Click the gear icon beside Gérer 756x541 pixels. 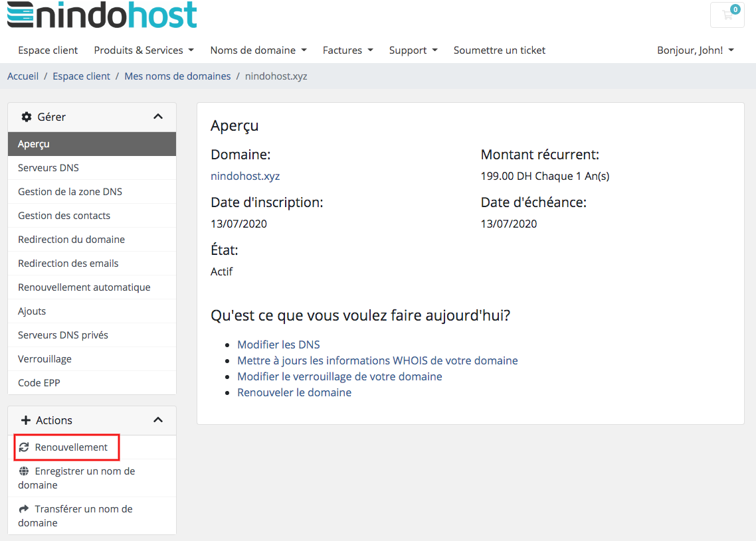(27, 117)
